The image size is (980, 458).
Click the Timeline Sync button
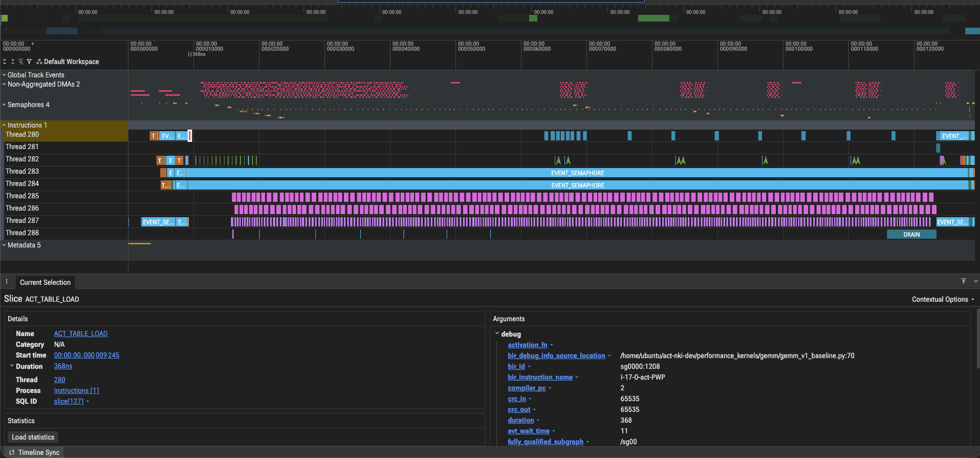(34, 452)
